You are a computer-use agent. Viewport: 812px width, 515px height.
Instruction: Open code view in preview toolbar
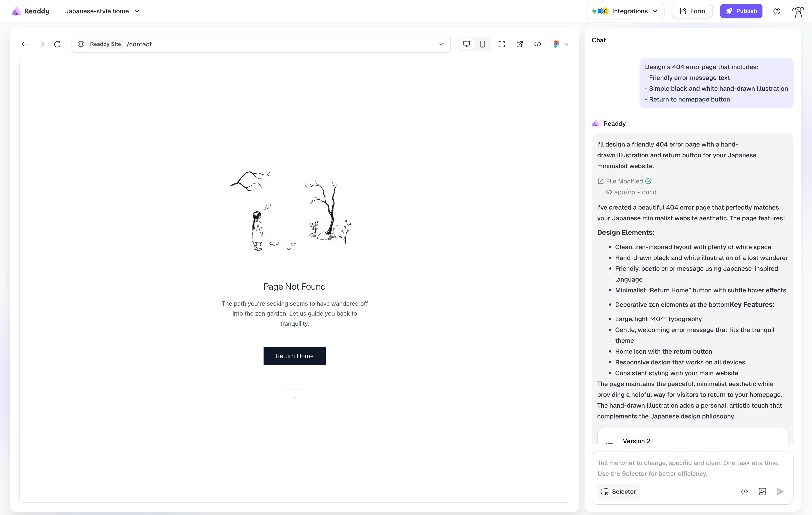(x=538, y=44)
